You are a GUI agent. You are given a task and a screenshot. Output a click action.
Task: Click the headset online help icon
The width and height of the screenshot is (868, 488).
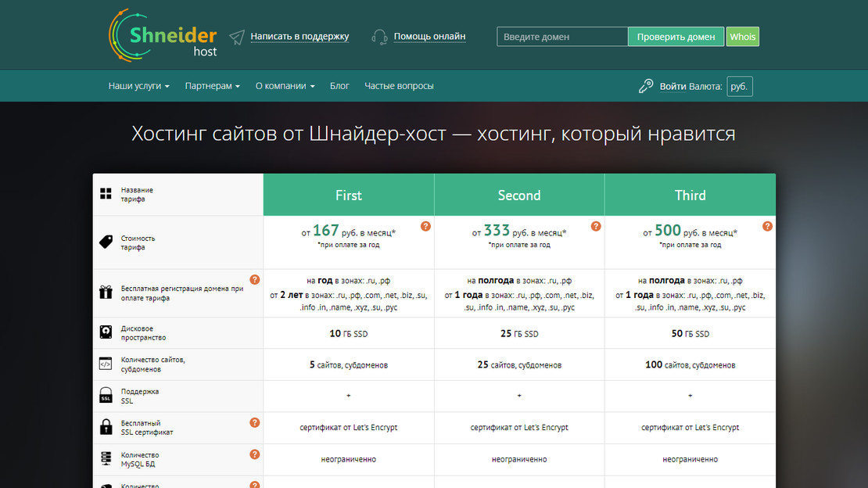(379, 37)
